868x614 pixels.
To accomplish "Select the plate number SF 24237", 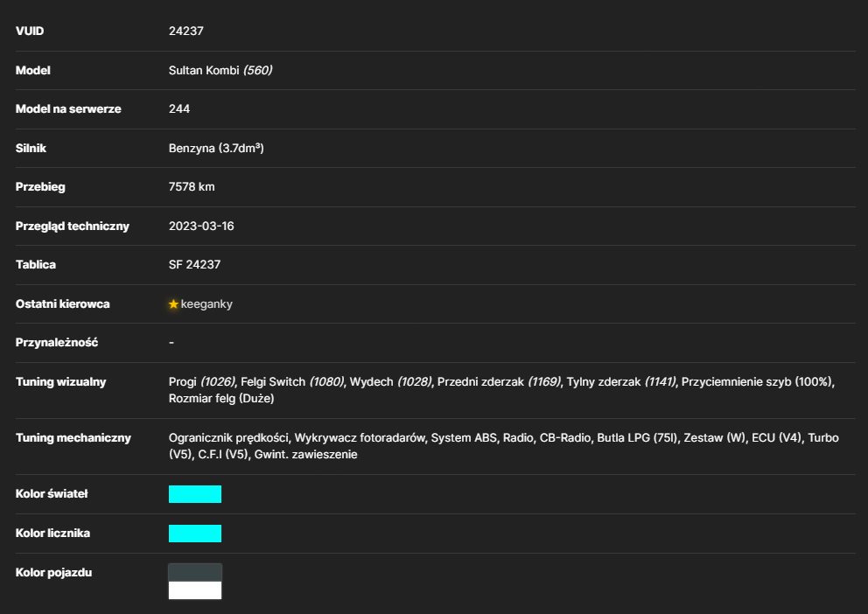I will coord(195,265).
